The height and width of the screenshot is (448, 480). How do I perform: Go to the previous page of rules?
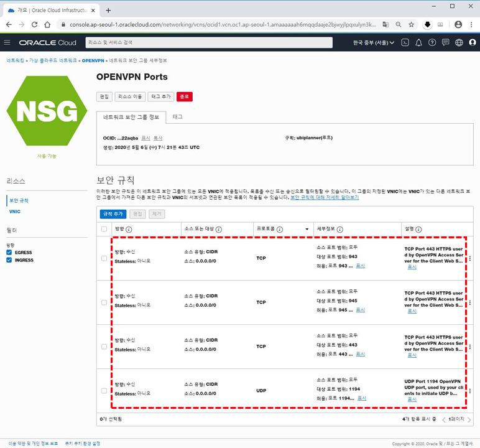coord(444,419)
